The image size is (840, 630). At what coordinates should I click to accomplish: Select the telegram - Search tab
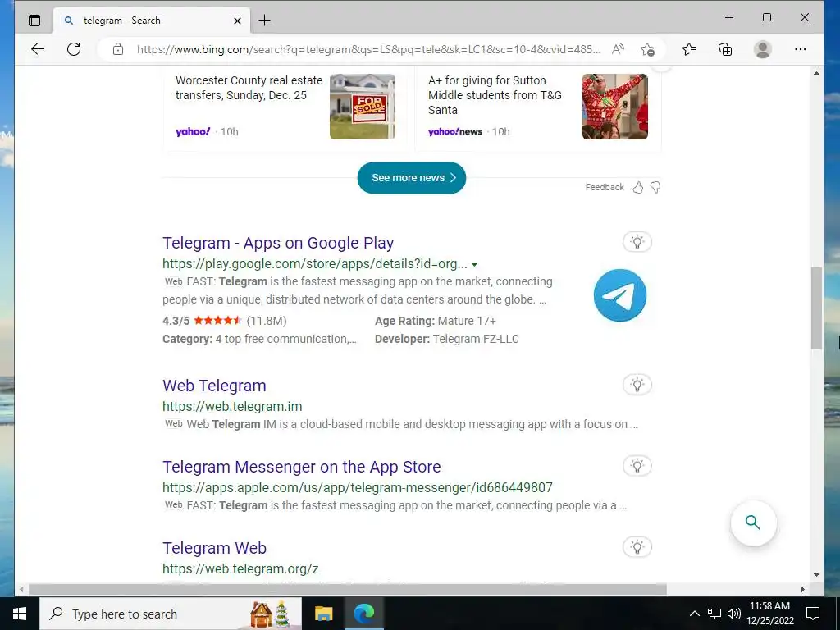coord(151,21)
